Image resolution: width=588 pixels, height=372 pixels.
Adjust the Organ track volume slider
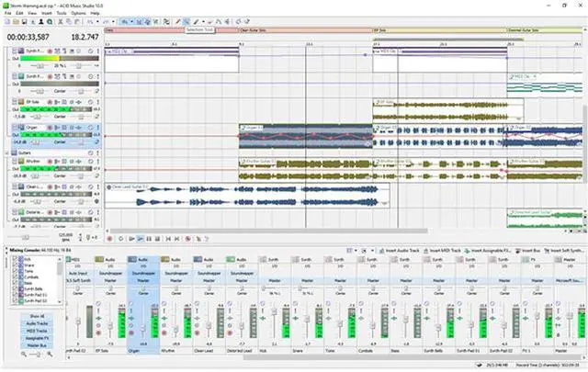(36, 142)
